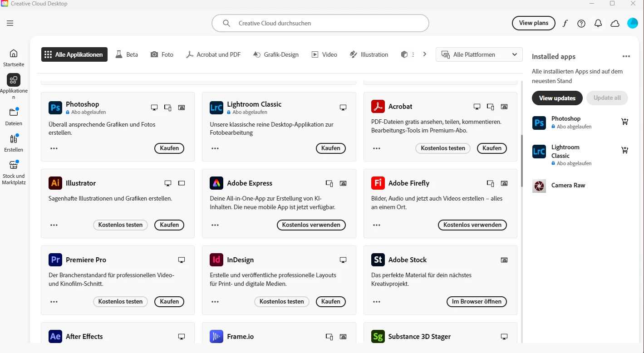
Task: Click Im Browser öffnen for Adobe Stock
Action: [x=477, y=302]
